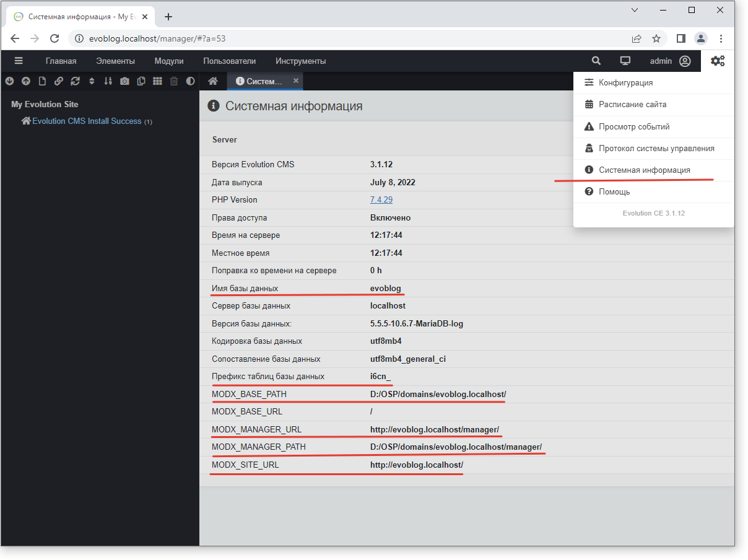
Task: Click the new weblink chain icon
Action: (59, 81)
